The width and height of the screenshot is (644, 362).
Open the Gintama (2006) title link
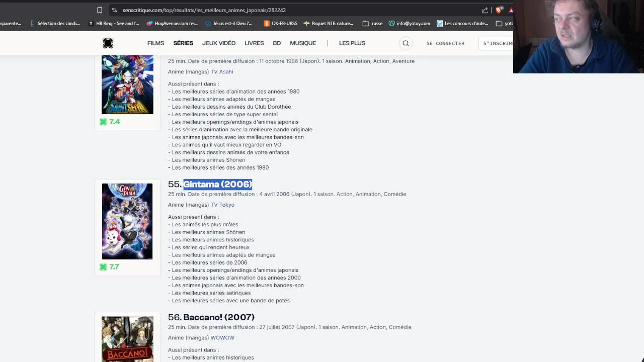point(218,184)
